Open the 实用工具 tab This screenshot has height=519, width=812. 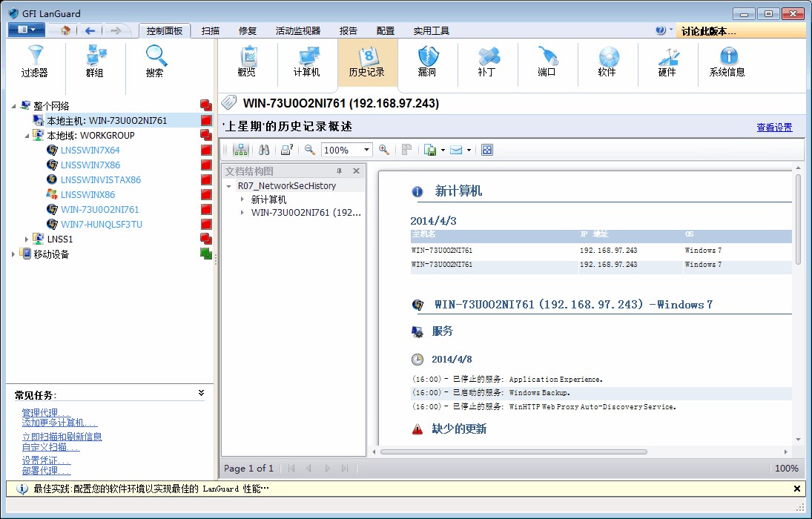pyautogui.click(x=432, y=31)
